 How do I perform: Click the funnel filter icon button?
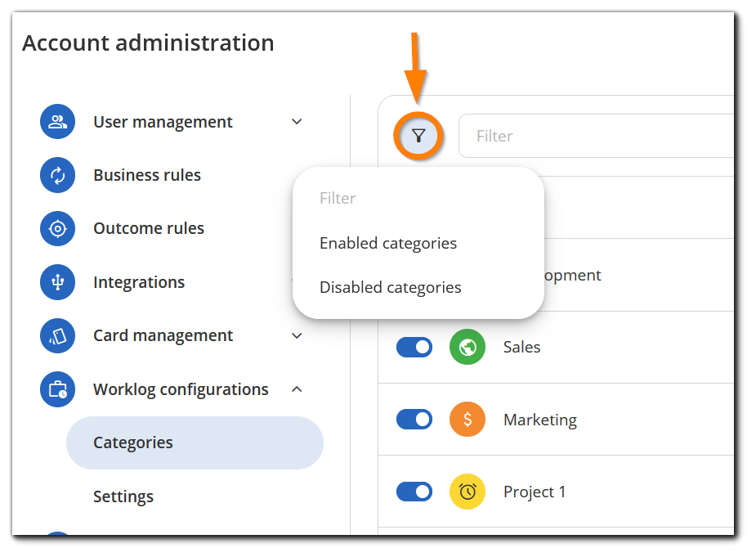point(418,136)
